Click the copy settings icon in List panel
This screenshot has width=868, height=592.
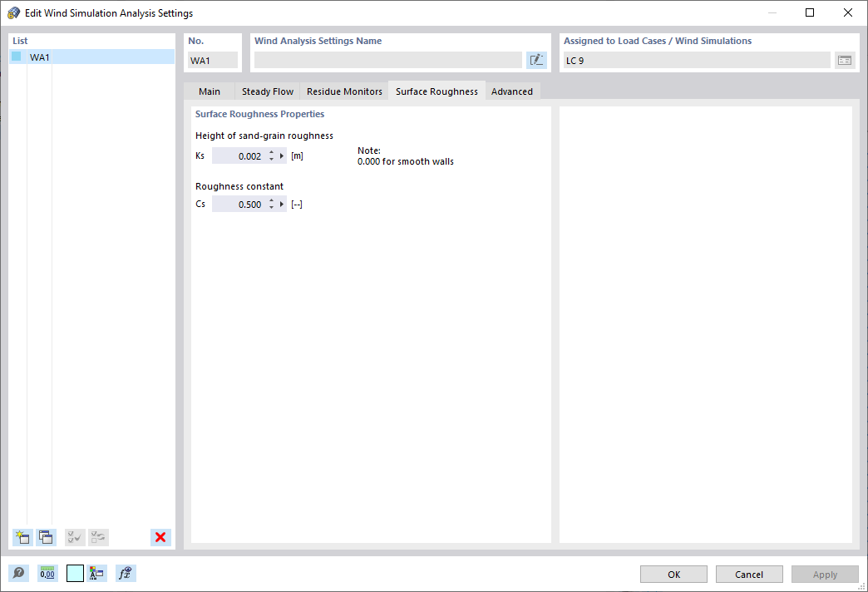(46, 537)
